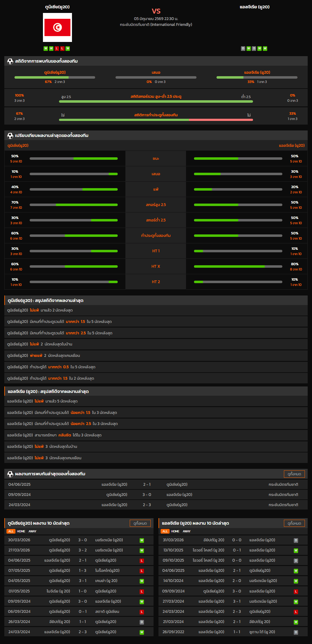Click Algeria score 2 - 0 versus Mauritania 14/10/2024
312x644 pixels.
click(x=237, y=581)
